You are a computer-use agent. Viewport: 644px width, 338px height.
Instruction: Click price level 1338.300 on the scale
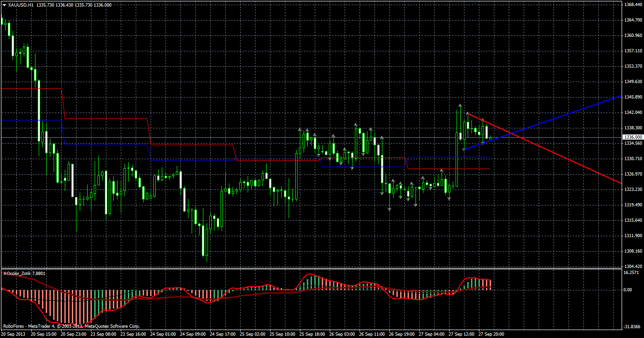coord(632,128)
